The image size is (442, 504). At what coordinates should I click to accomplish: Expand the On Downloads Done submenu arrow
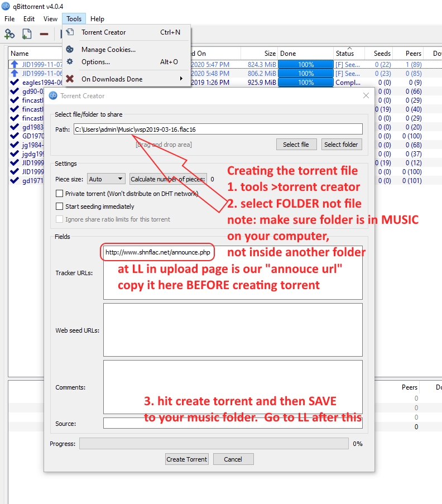coord(181,79)
